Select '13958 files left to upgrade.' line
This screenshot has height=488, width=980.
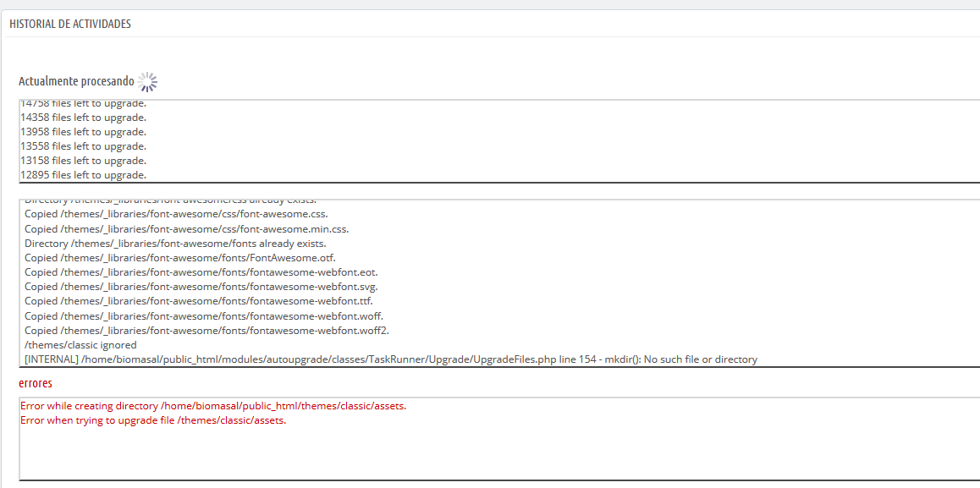(83, 132)
